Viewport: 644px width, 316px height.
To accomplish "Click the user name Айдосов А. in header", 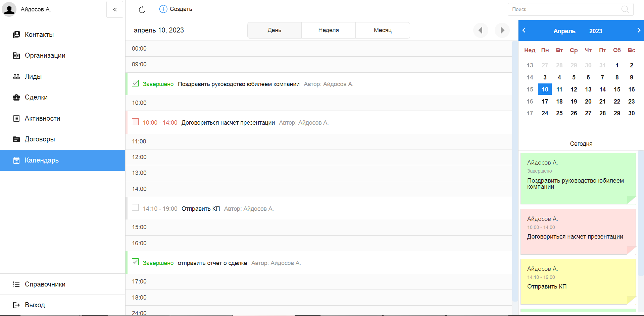I will coord(36,9).
